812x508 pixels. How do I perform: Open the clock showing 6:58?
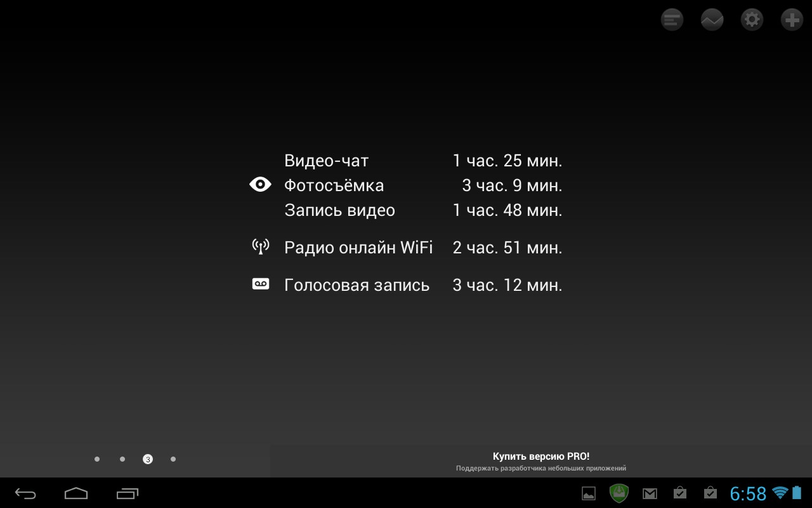click(x=748, y=493)
